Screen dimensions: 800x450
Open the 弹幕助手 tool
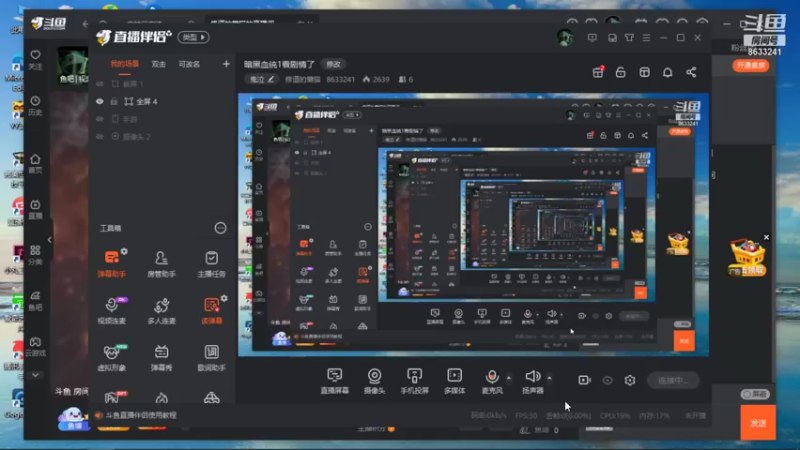pyautogui.click(x=112, y=263)
